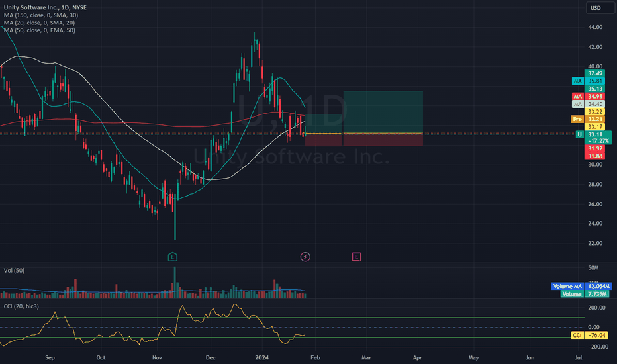This screenshot has height=364, width=617.
Task: Click the cyan MA tag beside 35.81
Action: pyautogui.click(x=577, y=81)
